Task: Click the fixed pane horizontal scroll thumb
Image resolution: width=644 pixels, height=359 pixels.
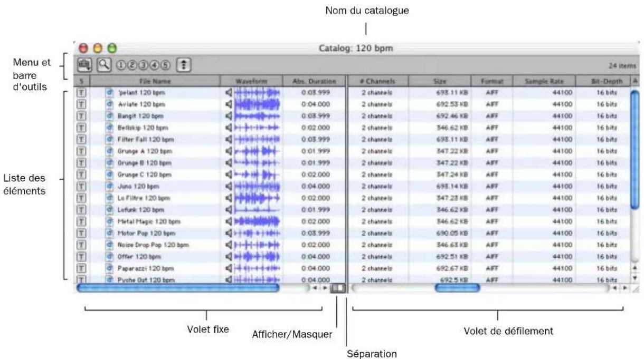Action: (x=178, y=288)
